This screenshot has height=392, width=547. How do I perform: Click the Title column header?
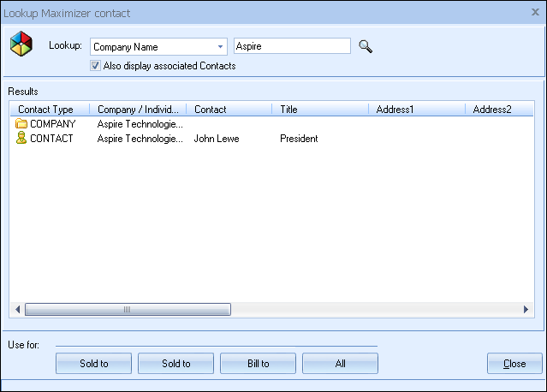[x=319, y=110]
